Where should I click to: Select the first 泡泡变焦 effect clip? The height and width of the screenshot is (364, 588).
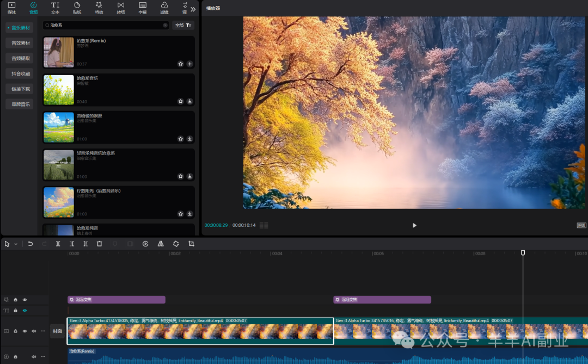pos(117,299)
